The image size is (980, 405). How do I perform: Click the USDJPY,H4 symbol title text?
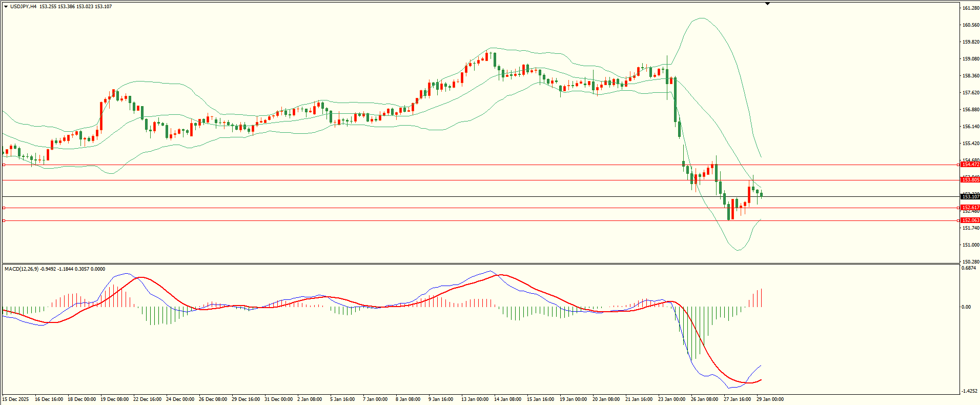23,7
